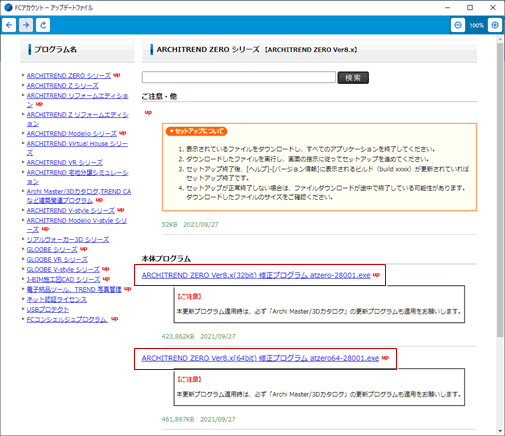Click the dark 検索 search button

(x=353, y=77)
